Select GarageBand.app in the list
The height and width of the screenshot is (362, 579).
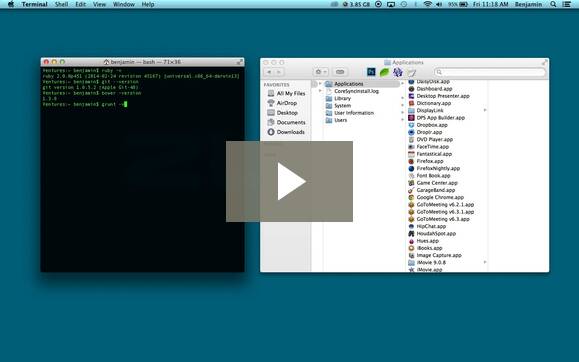[432, 190]
